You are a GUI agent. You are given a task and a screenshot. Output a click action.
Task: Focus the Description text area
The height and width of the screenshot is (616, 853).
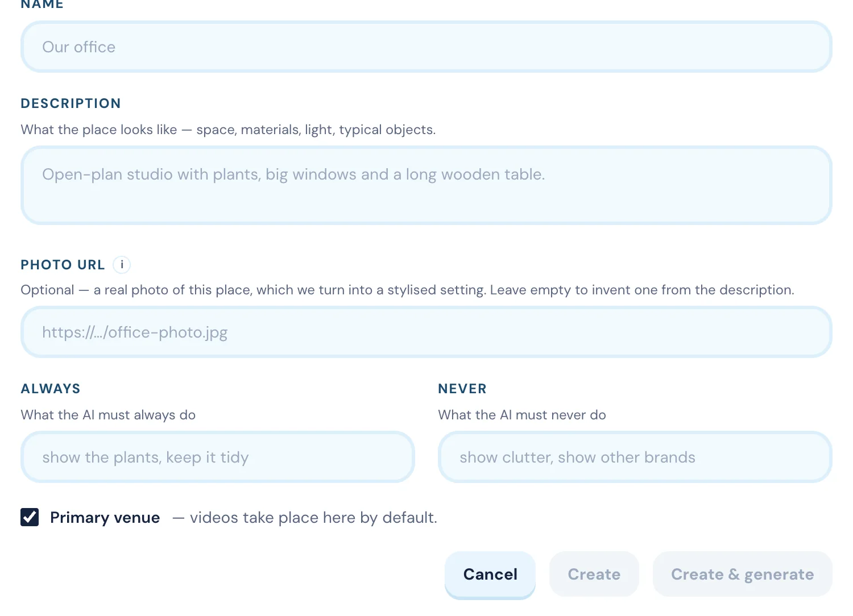click(426, 185)
